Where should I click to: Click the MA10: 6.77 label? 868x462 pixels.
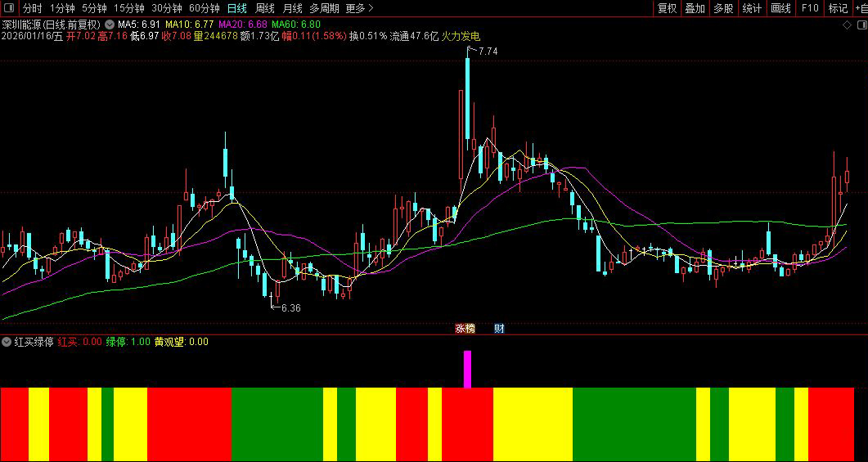pyautogui.click(x=190, y=25)
